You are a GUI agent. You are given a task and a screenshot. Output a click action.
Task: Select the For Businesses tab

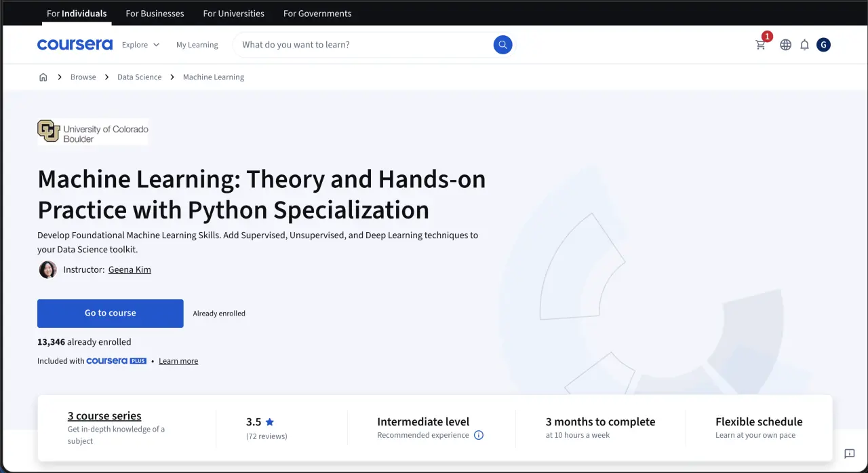(155, 14)
